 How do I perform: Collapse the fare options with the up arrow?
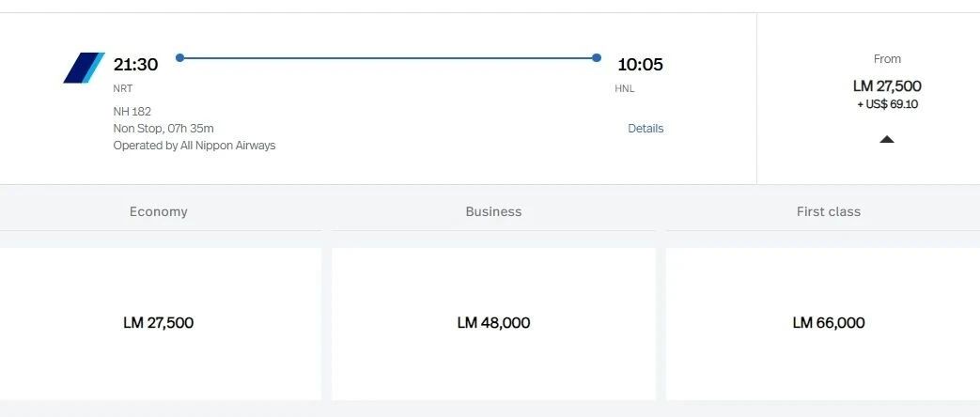887,139
